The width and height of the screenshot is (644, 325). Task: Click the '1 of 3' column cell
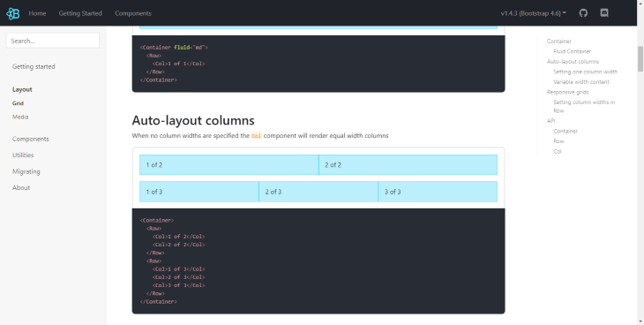[x=199, y=192]
